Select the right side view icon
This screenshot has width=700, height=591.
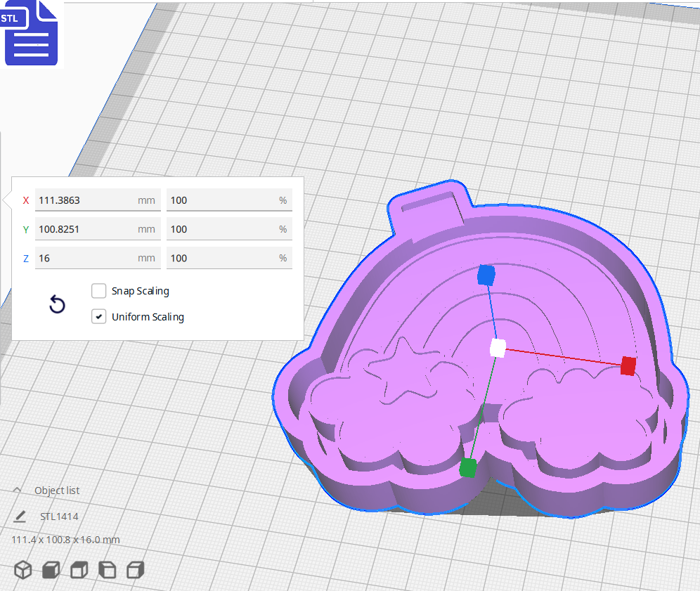point(135,570)
